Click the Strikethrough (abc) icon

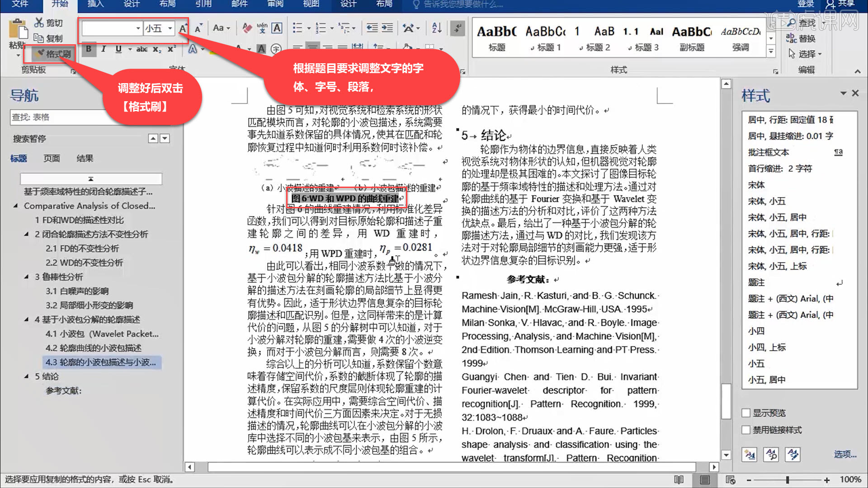click(x=142, y=49)
